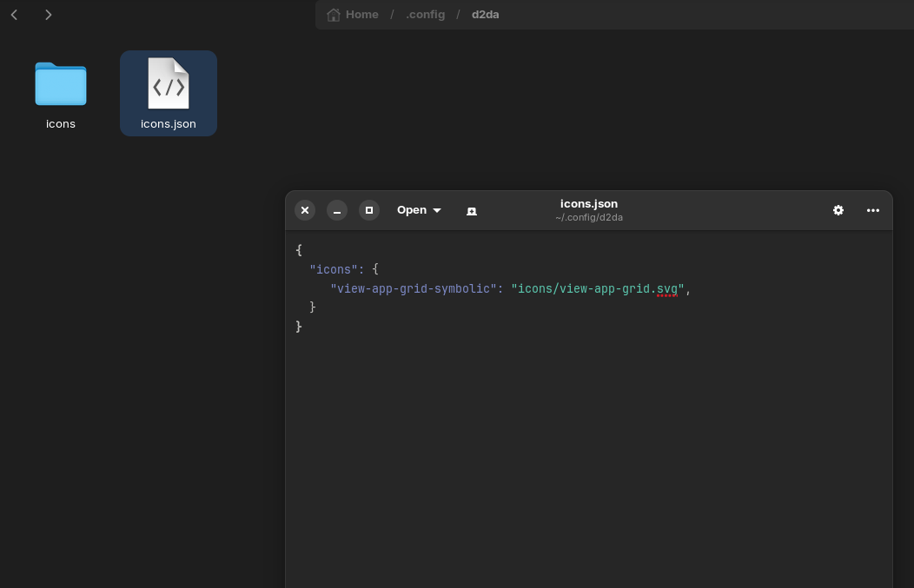Place cursor after the final closing brace
The height and width of the screenshot is (588, 914).
(x=303, y=327)
